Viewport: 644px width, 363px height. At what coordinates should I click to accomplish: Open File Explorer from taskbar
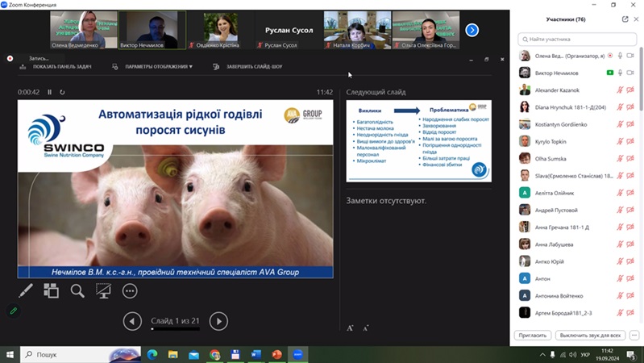pos(173,354)
